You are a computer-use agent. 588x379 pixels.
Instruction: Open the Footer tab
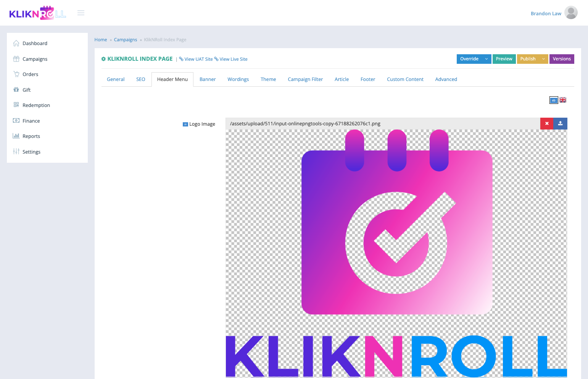368,79
